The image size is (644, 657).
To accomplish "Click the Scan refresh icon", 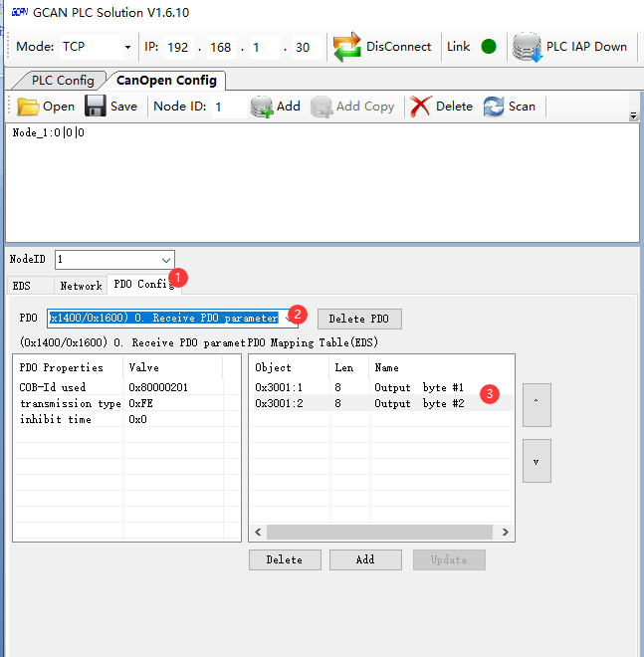I will (x=494, y=107).
